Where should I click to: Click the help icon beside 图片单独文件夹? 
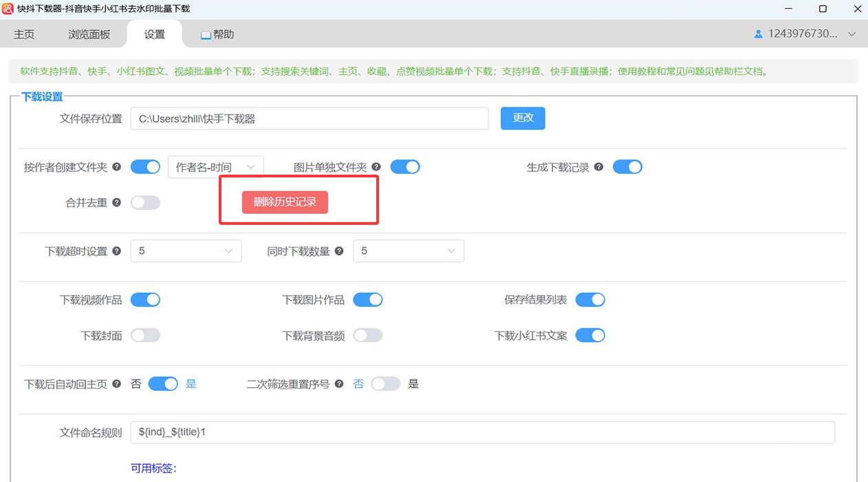point(376,167)
